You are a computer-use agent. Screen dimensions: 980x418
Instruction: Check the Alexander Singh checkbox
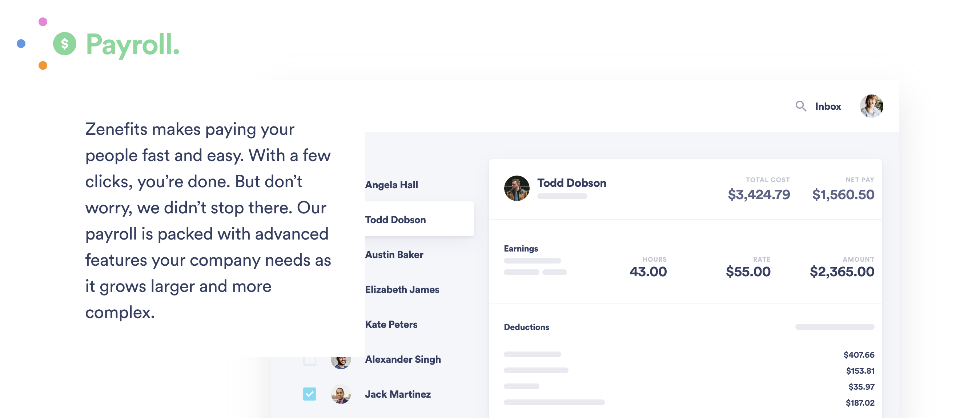tap(310, 360)
